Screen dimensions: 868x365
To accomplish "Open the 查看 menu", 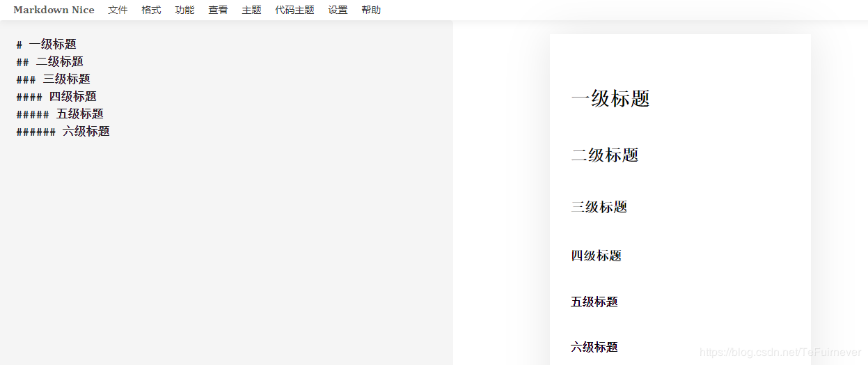I will [218, 10].
